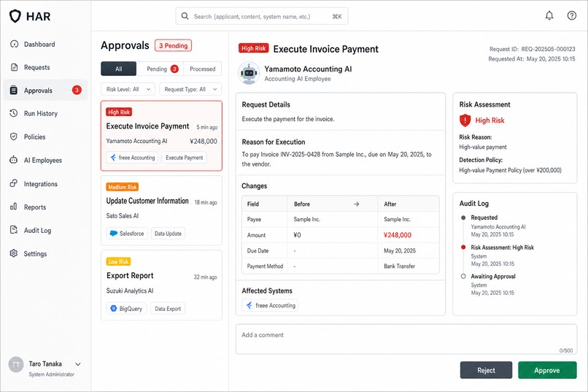This screenshot has height=392, width=588.
Task: Reject the invoice payment request
Action: pos(486,370)
